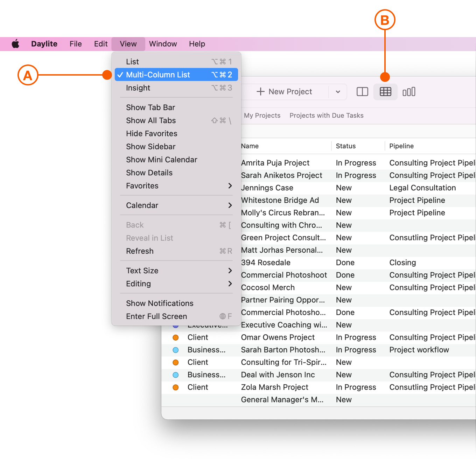Switch to Projects with Due Tasks tab
Image resolution: width=476 pixels, height=476 pixels.
pyautogui.click(x=326, y=115)
